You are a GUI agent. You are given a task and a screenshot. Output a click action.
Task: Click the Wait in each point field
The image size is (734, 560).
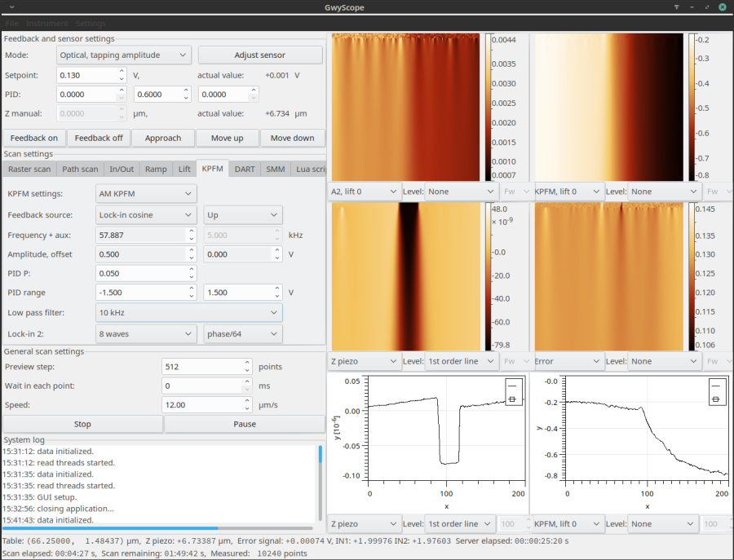pos(202,386)
